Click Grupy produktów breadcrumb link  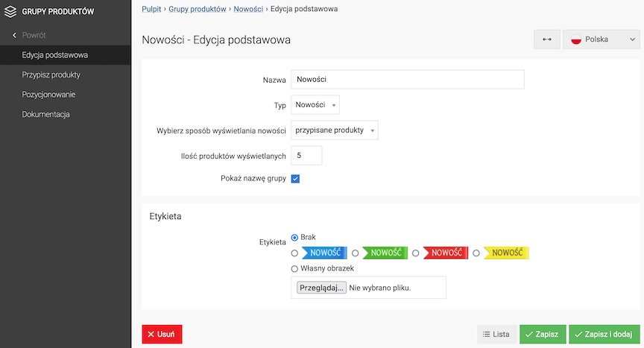[197, 9]
